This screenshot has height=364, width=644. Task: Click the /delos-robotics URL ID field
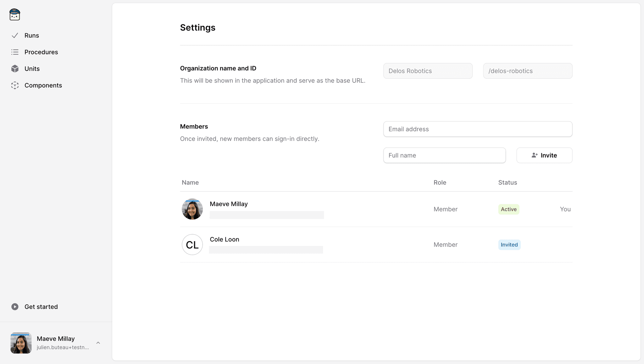(x=528, y=71)
